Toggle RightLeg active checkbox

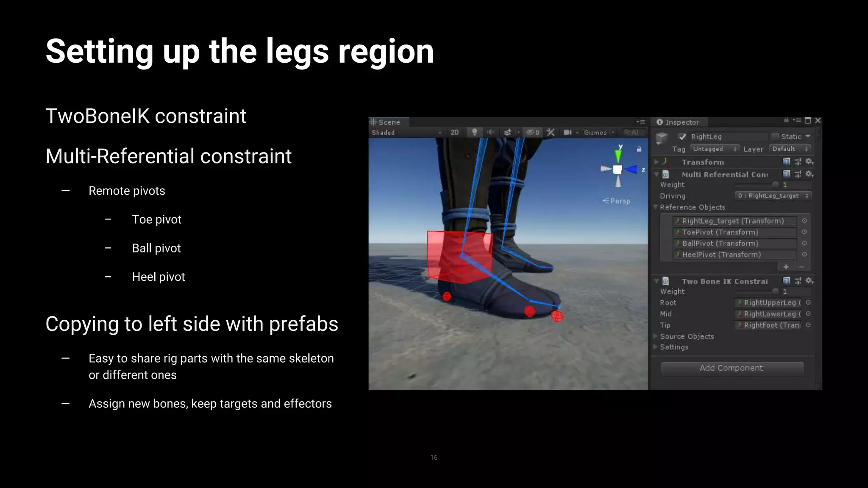coord(682,136)
